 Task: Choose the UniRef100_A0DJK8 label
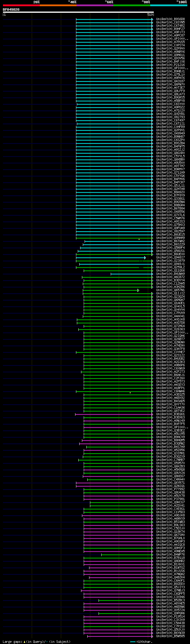pyautogui.click(x=170, y=319)
